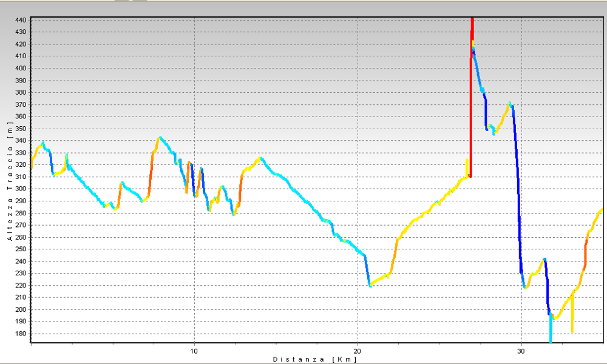The height and width of the screenshot is (364, 607).
Task: Click the 400 tick label on altitude axis
Action: [20, 68]
